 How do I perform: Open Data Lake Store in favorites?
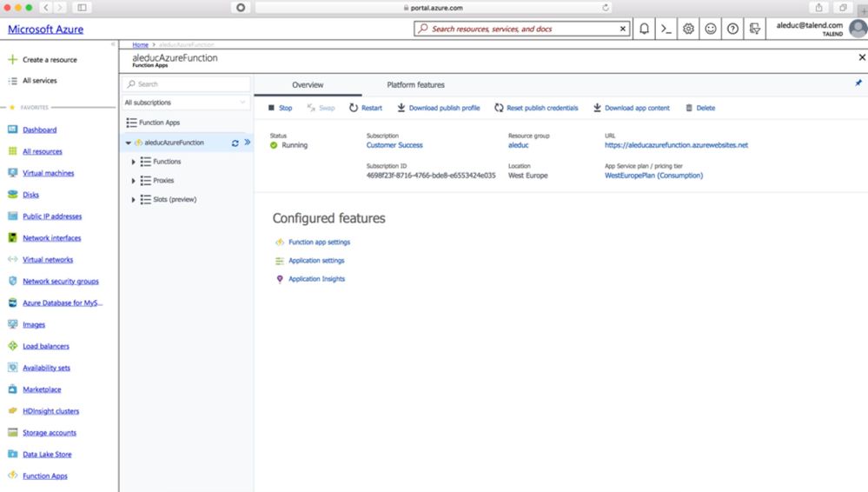click(x=47, y=455)
